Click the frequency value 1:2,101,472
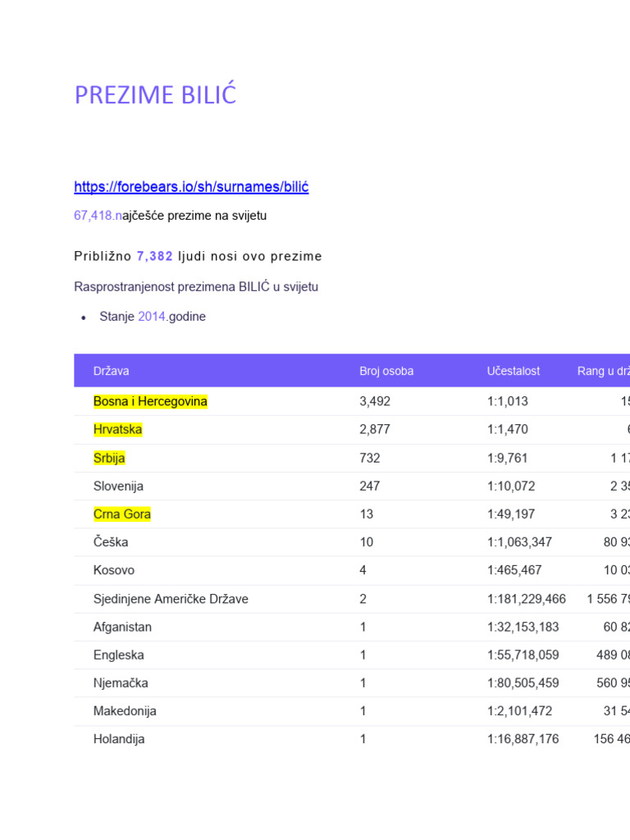 519,711
